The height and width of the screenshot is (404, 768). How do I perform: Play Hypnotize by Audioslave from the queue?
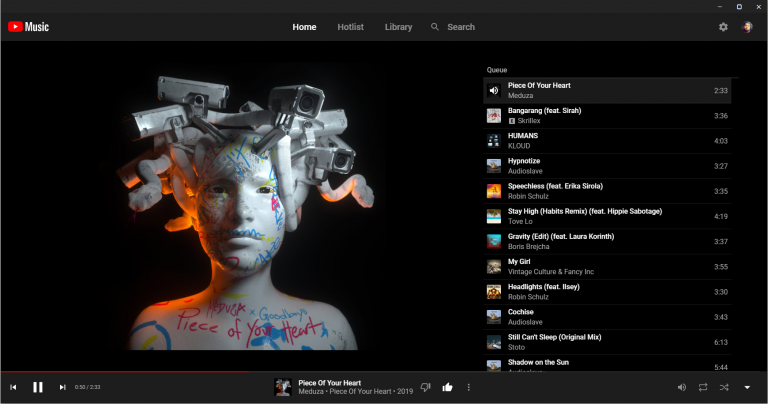607,166
